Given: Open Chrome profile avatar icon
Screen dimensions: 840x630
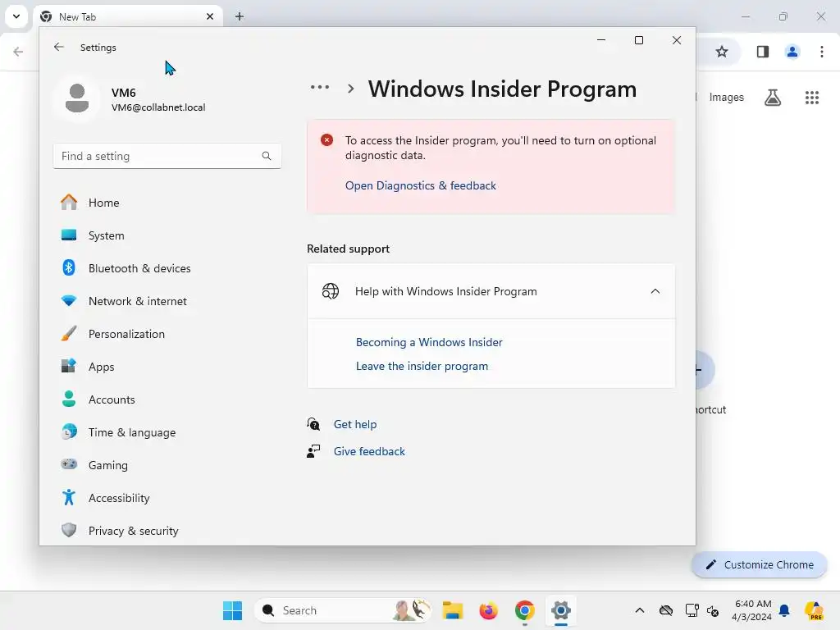Looking at the screenshot, I should 792,52.
